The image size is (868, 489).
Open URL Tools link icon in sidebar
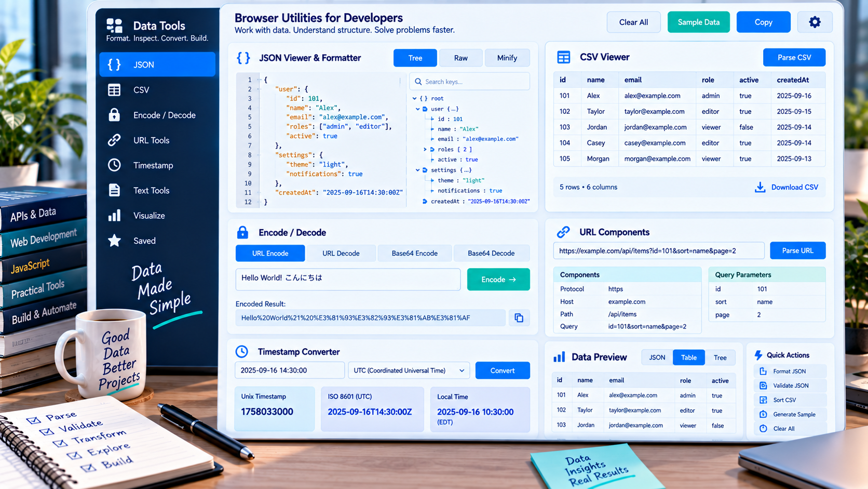[114, 140]
